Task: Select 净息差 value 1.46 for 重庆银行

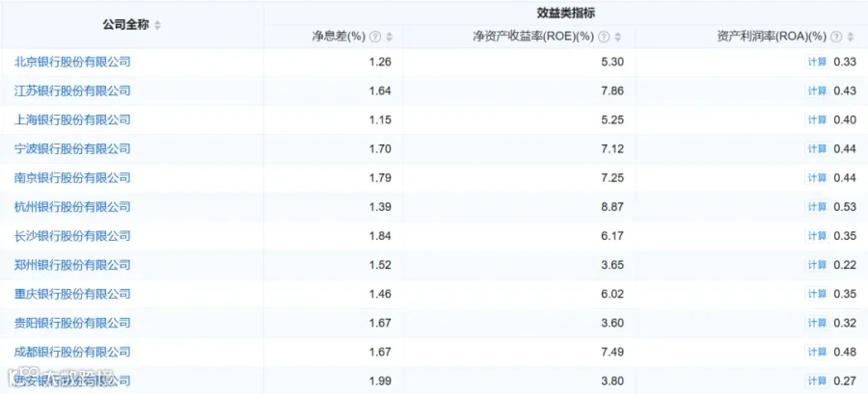Action: tap(380, 294)
